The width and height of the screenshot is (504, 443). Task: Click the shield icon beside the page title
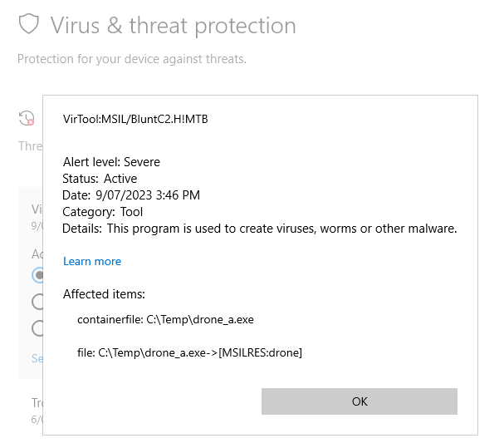tap(28, 24)
